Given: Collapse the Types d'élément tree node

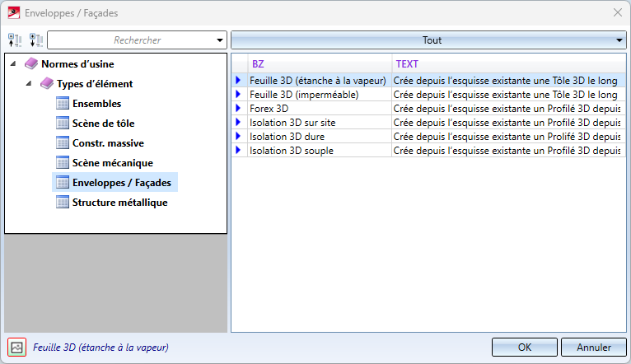Looking at the screenshot, I should [x=30, y=84].
